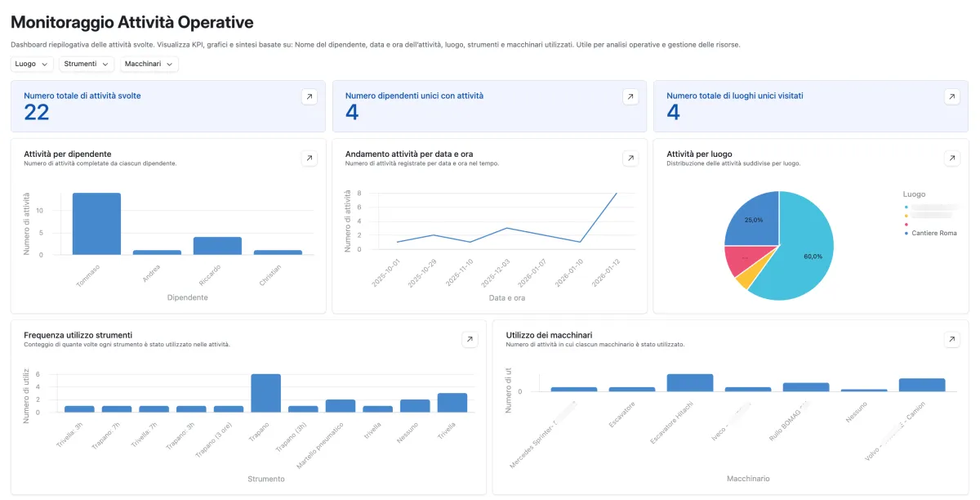The width and height of the screenshot is (980, 500).
Task: Click the 2025-12-03 point on the line chart
Action: click(506, 228)
